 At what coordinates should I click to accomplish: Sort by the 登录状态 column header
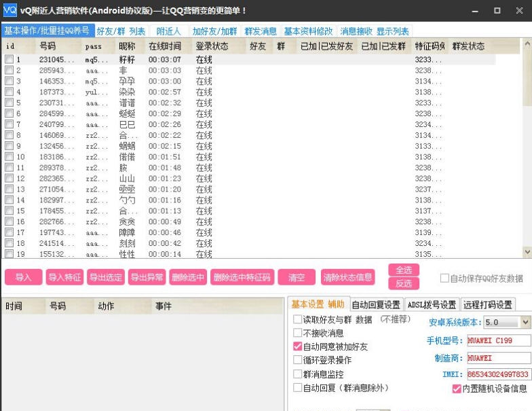pyautogui.click(x=218, y=46)
